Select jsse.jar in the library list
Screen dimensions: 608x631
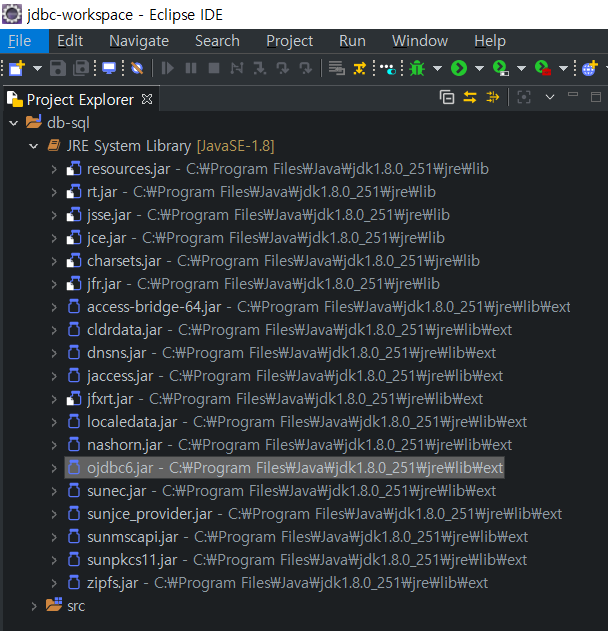(x=258, y=215)
